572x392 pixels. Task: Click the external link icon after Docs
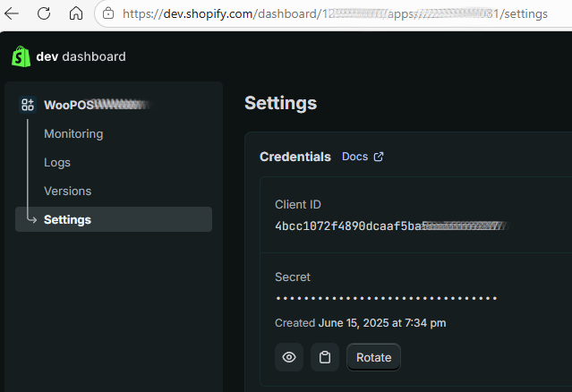click(x=379, y=157)
